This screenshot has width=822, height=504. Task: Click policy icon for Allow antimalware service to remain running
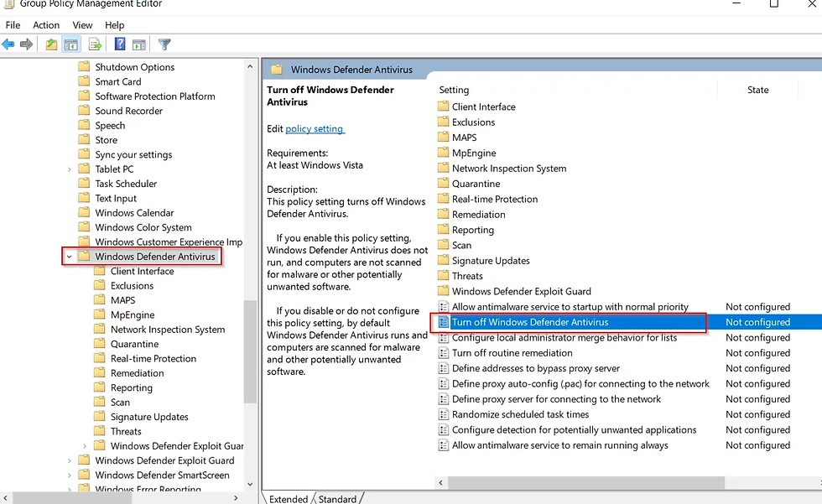[444, 445]
